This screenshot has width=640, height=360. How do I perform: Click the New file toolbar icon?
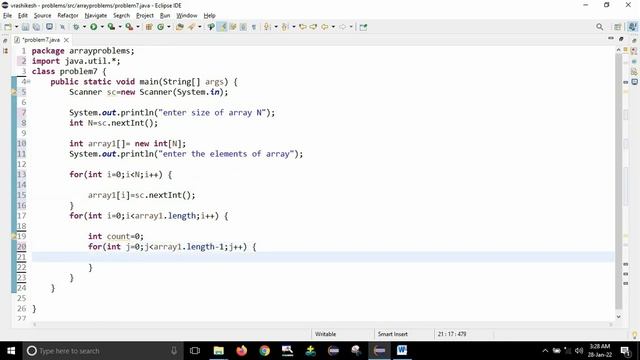(8, 27)
